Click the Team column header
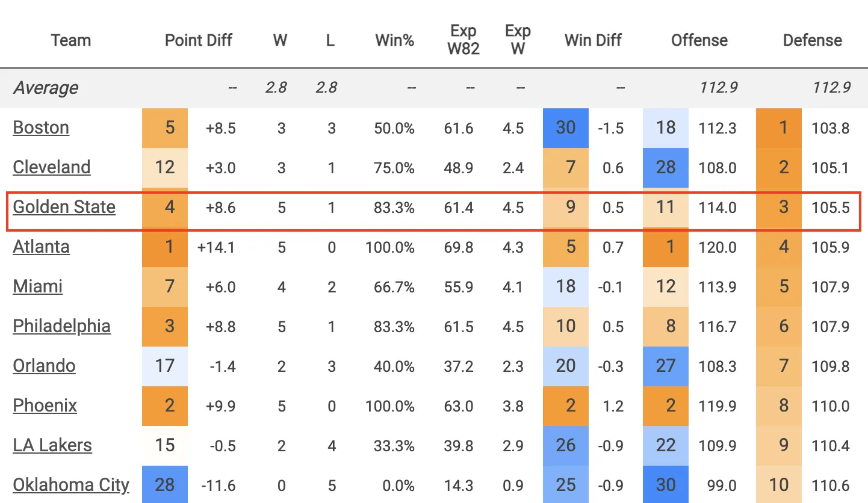 point(71,40)
